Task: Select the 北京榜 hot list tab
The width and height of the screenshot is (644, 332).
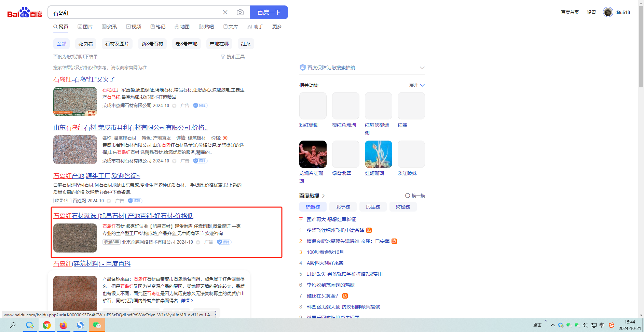Action: [343, 207]
